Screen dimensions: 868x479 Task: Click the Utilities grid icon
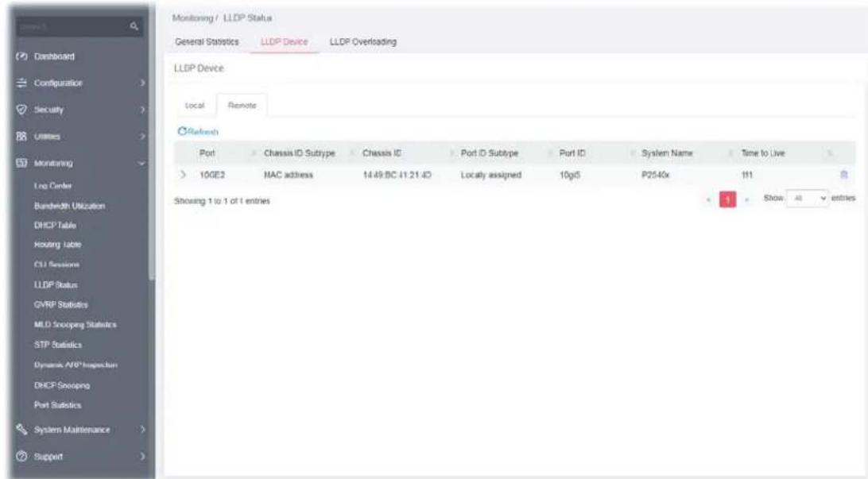click(x=21, y=136)
